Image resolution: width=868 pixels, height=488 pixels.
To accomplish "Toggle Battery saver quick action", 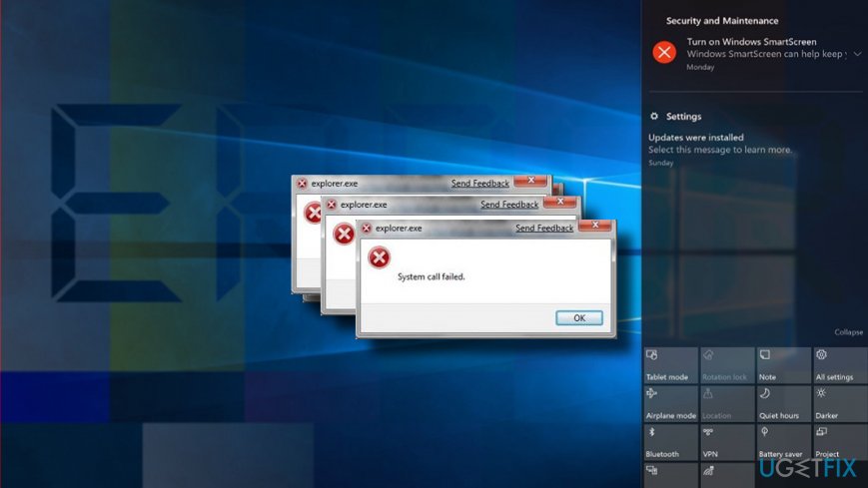I will 783,442.
